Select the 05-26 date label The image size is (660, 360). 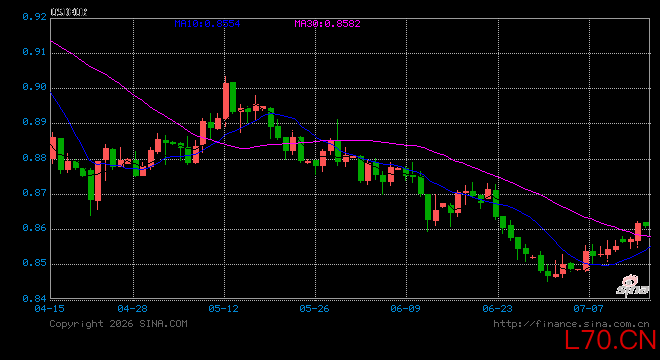click(x=314, y=309)
